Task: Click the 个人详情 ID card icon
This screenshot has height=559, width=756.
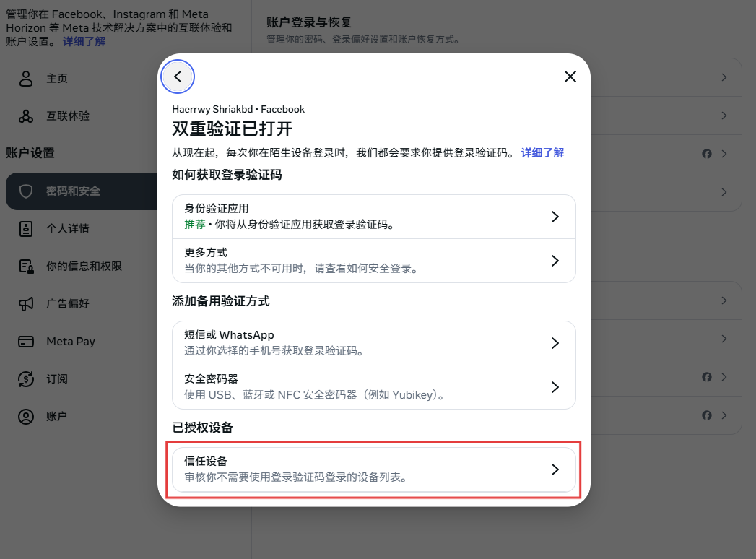Action: pos(26,229)
